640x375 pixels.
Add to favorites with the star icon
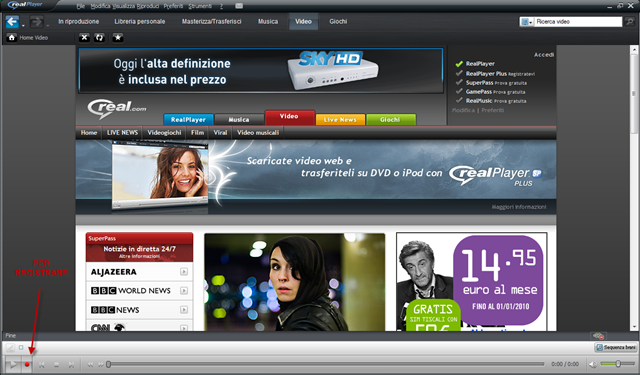[118, 38]
